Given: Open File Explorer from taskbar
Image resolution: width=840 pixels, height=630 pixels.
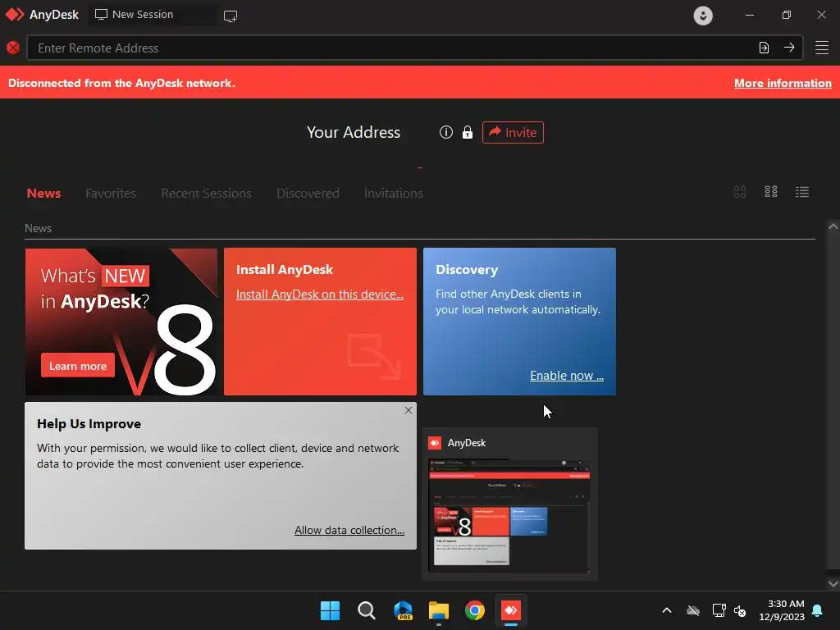Looking at the screenshot, I should (439, 610).
